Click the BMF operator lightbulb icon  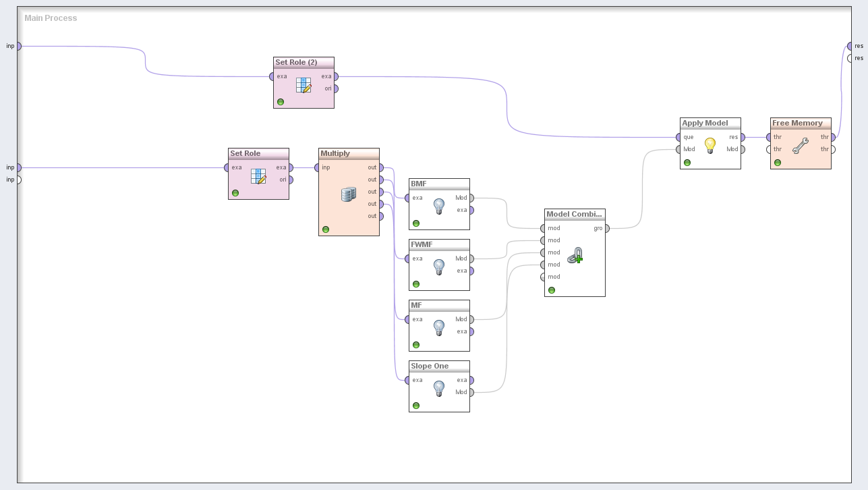439,207
